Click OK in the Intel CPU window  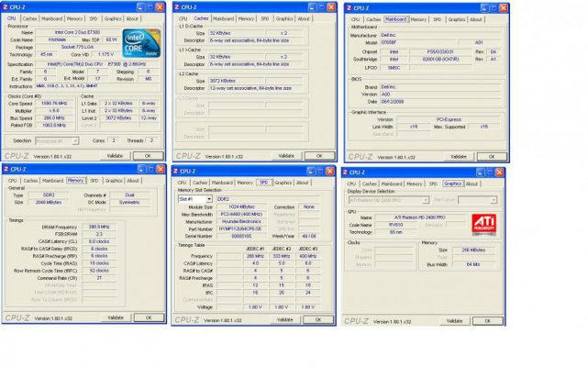coord(148,156)
